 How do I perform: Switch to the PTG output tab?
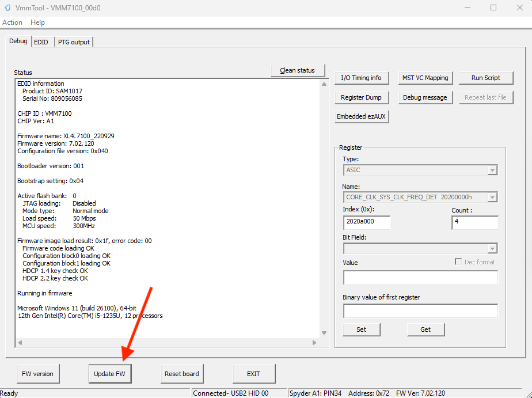(74, 41)
